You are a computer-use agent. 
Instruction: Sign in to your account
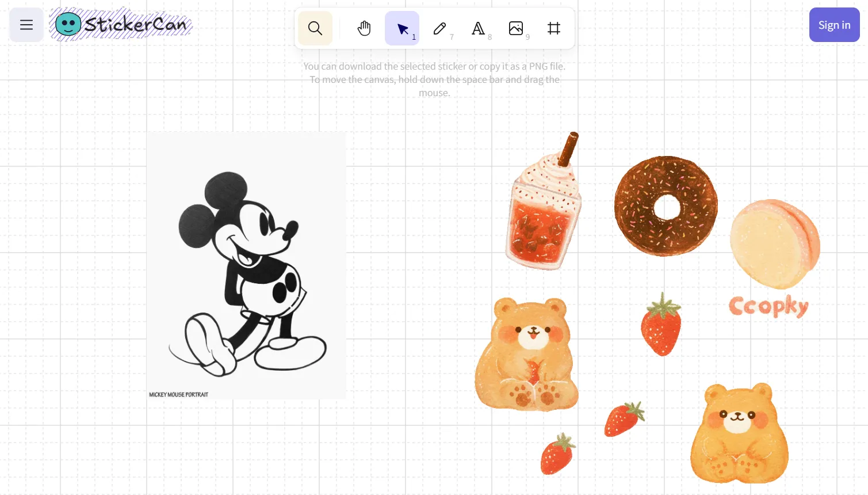tap(834, 25)
